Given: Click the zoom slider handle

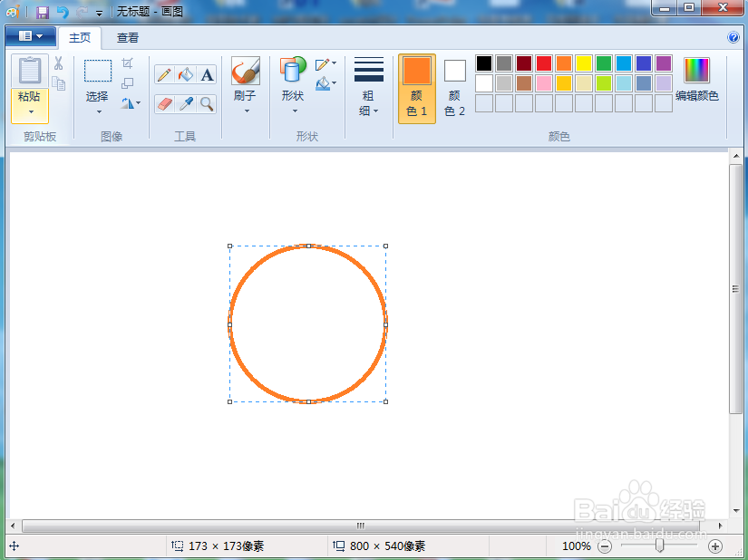Looking at the screenshot, I should (659, 546).
